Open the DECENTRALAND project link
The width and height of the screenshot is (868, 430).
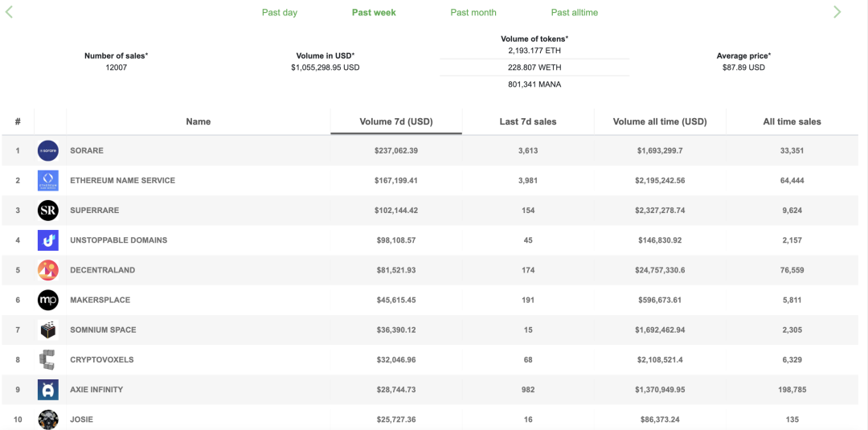[102, 270]
